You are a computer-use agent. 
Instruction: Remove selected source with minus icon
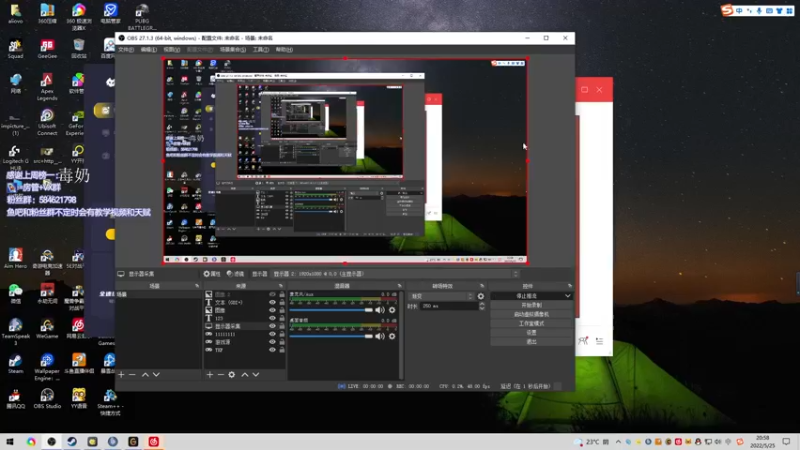pos(220,374)
